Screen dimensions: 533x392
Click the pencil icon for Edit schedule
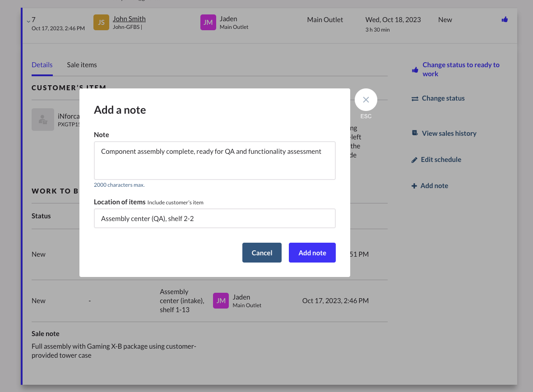tap(414, 160)
